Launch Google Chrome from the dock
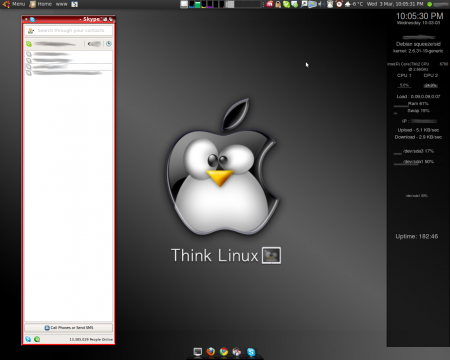 tap(224, 351)
